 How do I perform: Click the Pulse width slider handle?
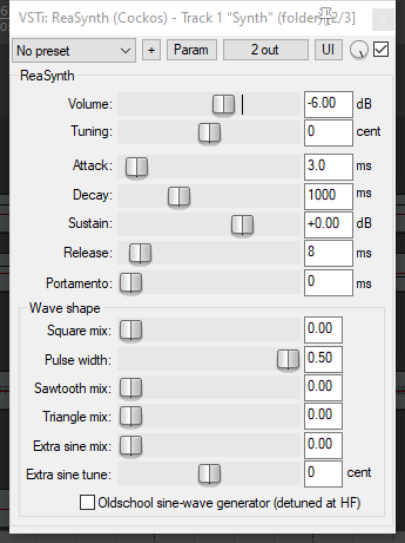pyautogui.click(x=288, y=359)
